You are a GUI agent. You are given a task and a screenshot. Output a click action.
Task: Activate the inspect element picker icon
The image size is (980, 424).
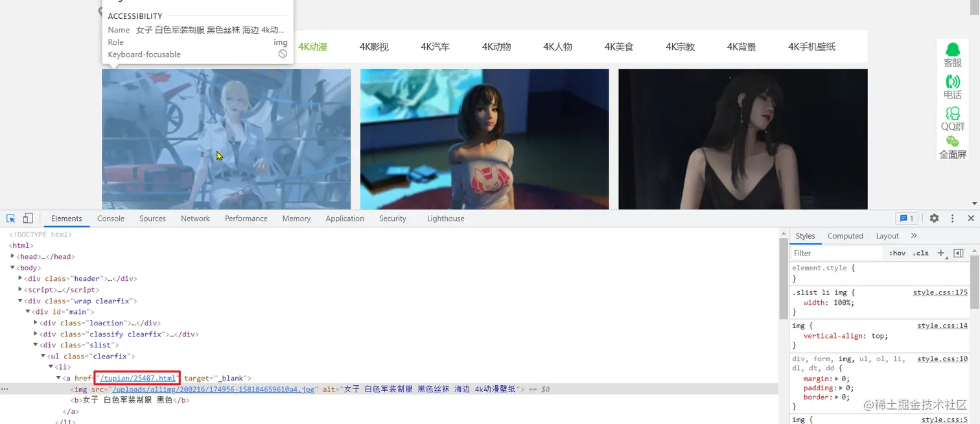pos(11,218)
